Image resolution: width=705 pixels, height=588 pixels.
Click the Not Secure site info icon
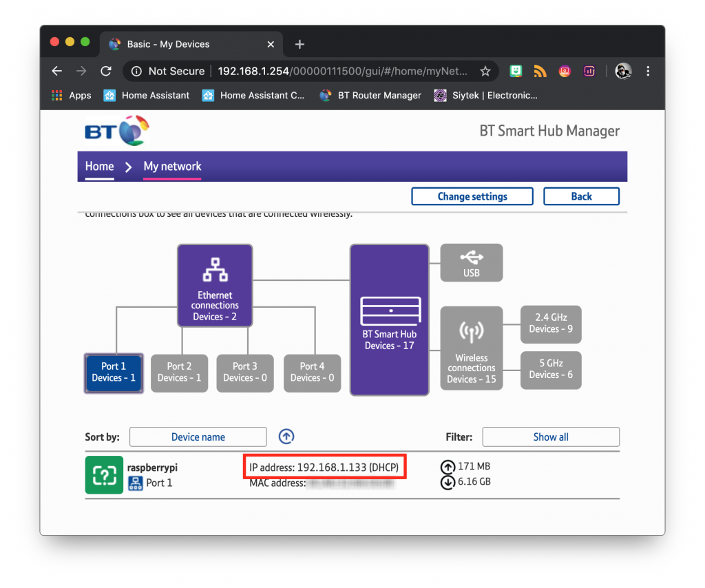pos(136,71)
